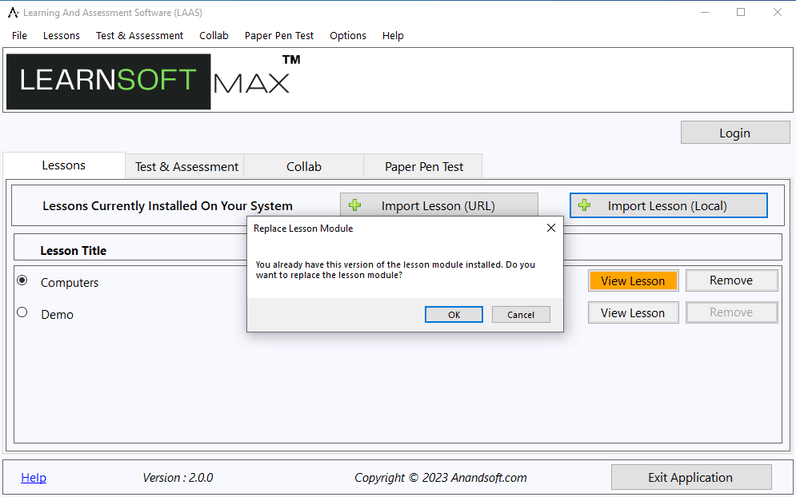Click the Lesson Title column header
This screenshot has height=497, width=796.
[x=74, y=251]
